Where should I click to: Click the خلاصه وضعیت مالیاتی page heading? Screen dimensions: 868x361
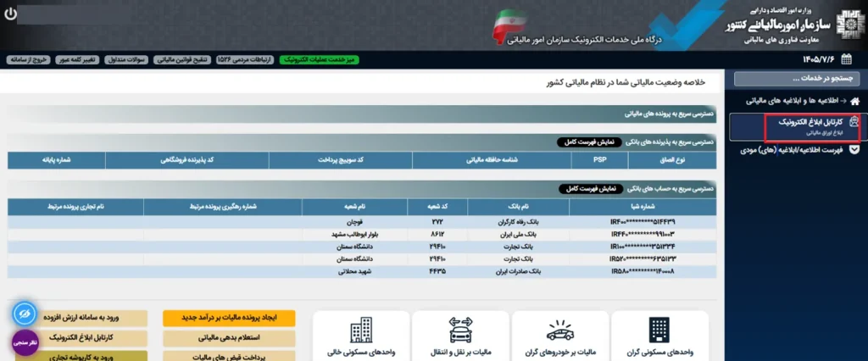point(625,82)
